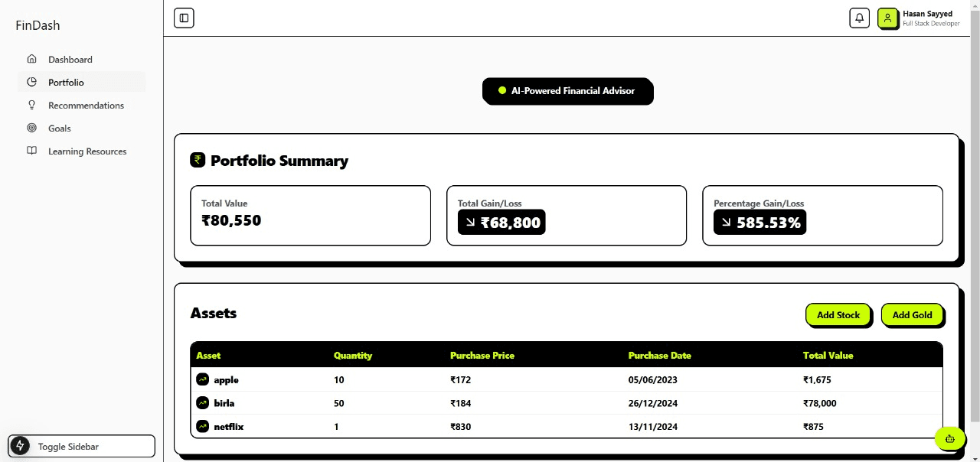Open notifications bell icon
Screen dimensions: 980x462
(859, 18)
